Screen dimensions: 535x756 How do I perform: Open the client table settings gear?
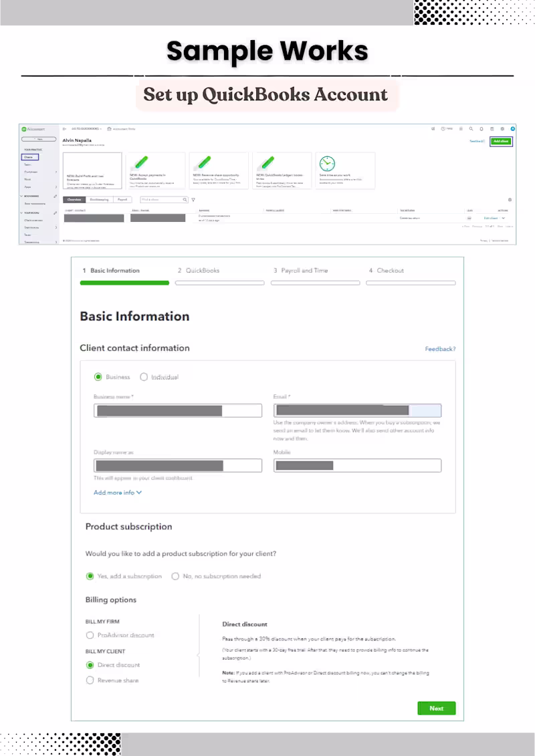[510, 200]
